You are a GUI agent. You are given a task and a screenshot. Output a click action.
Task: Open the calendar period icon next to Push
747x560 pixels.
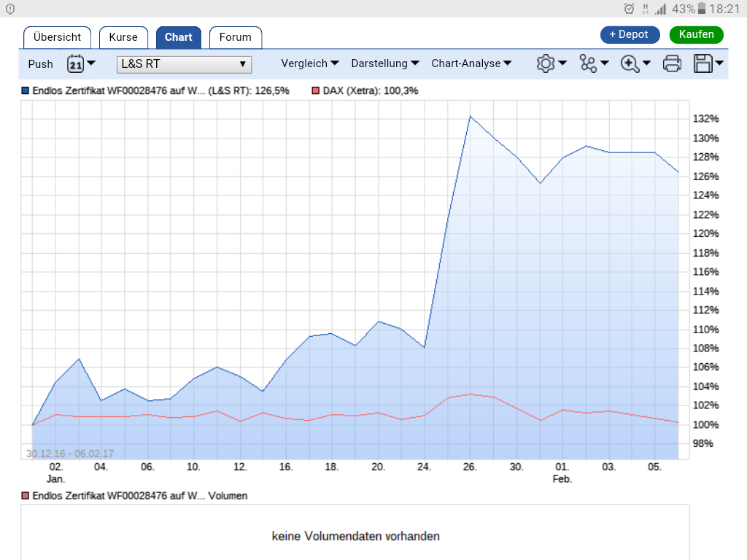coord(77,63)
